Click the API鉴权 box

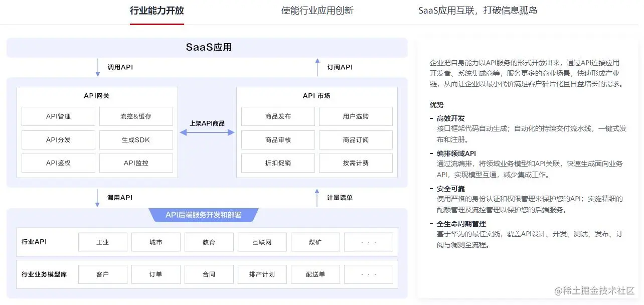click(58, 163)
